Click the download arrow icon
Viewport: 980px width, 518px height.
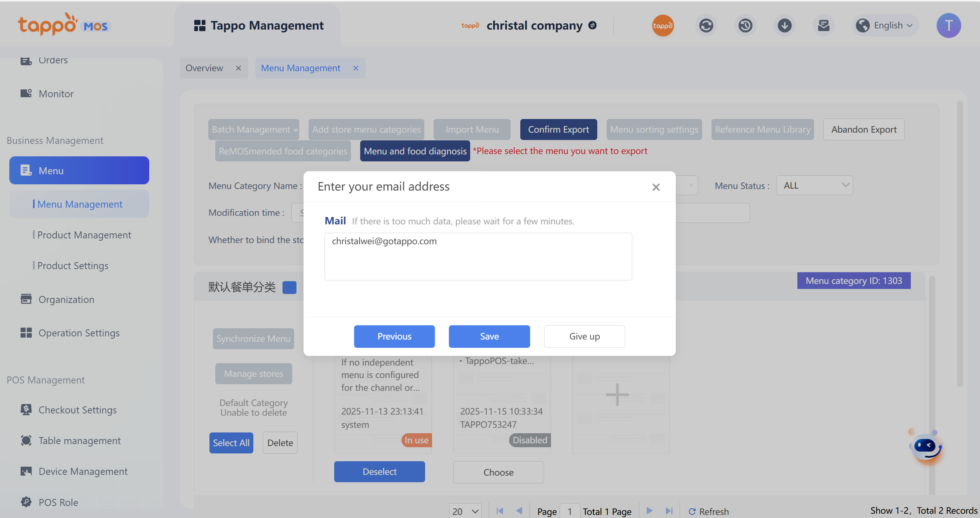point(784,26)
